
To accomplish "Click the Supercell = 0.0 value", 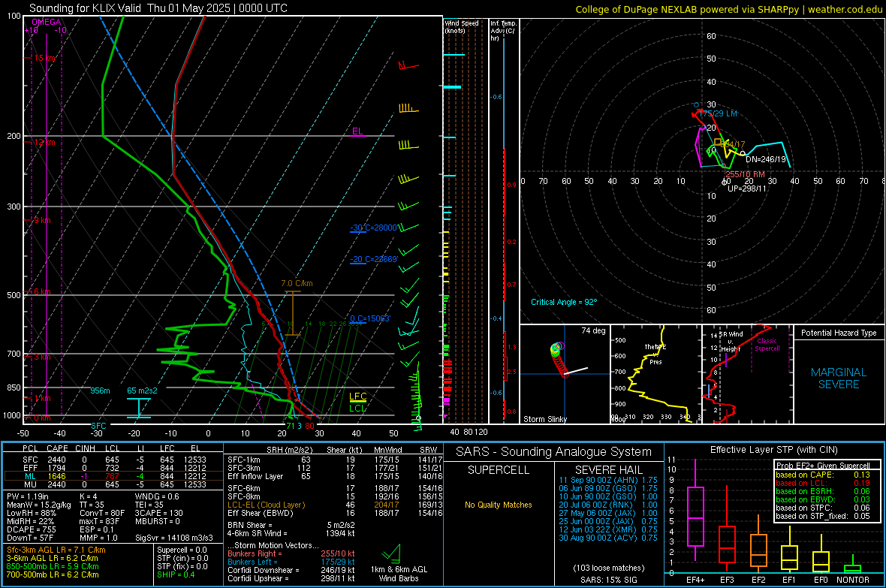I will (x=182, y=550).
